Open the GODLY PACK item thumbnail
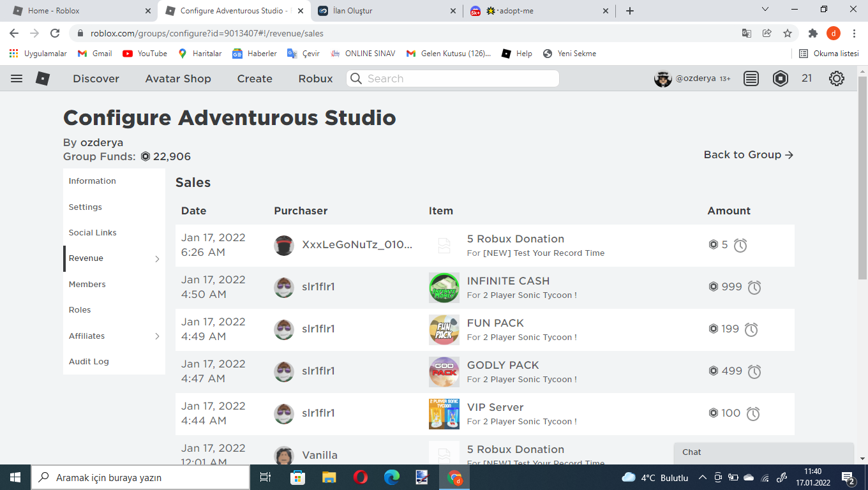 pos(444,372)
